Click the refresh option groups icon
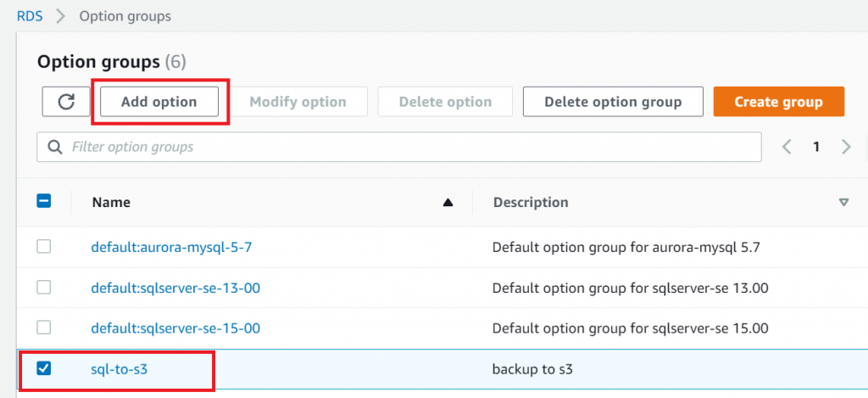Viewport: 868px width, 398px height. point(66,102)
